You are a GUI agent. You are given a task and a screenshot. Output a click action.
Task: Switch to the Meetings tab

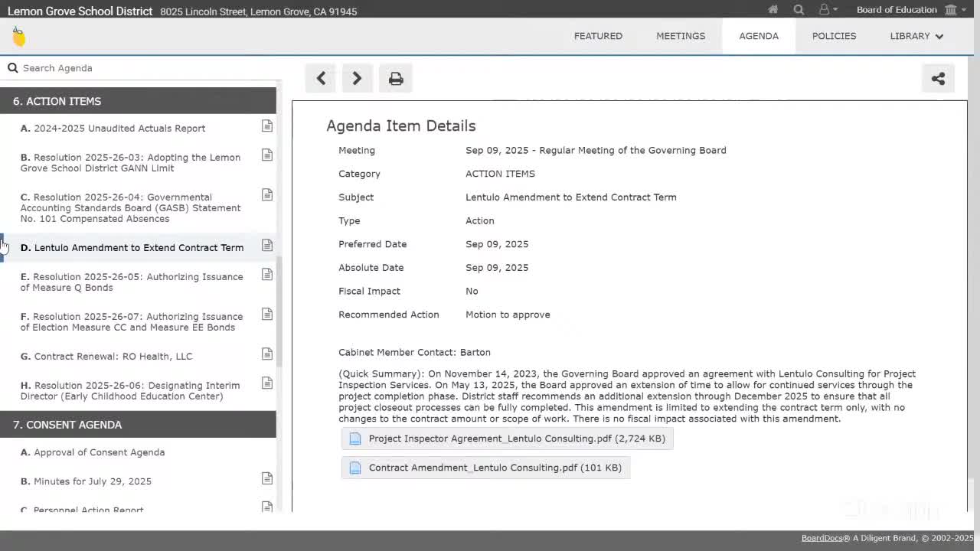pyautogui.click(x=680, y=36)
